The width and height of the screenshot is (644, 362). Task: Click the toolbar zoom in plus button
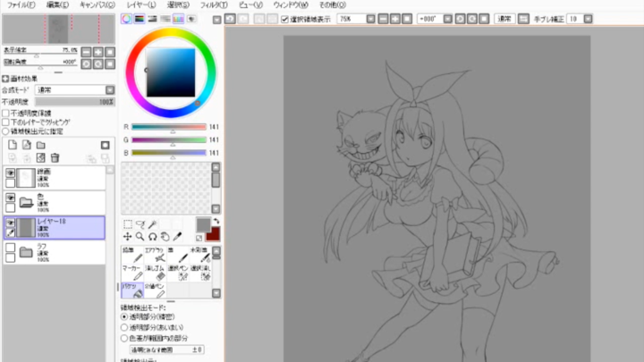394,19
